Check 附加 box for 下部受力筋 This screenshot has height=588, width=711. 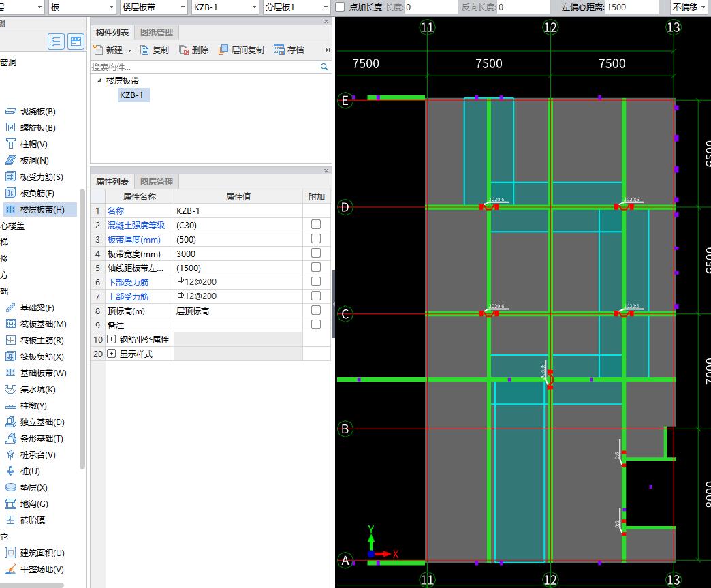click(x=316, y=282)
